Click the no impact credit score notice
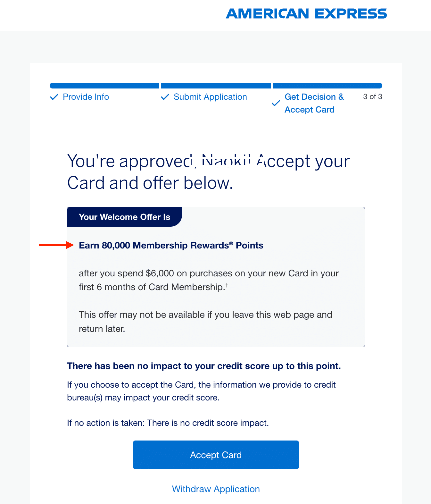This screenshot has width=431, height=504. (x=204, y=366)
